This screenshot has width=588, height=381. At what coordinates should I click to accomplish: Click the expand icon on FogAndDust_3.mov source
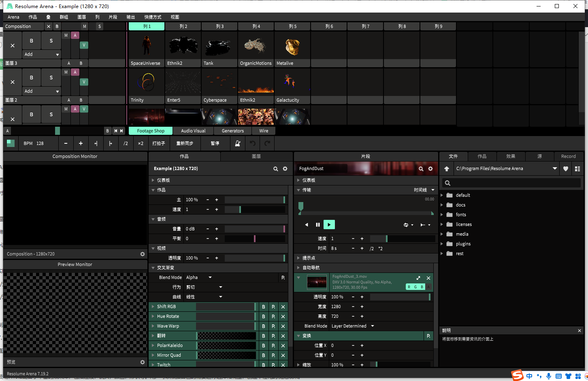(x=418, y=278)
